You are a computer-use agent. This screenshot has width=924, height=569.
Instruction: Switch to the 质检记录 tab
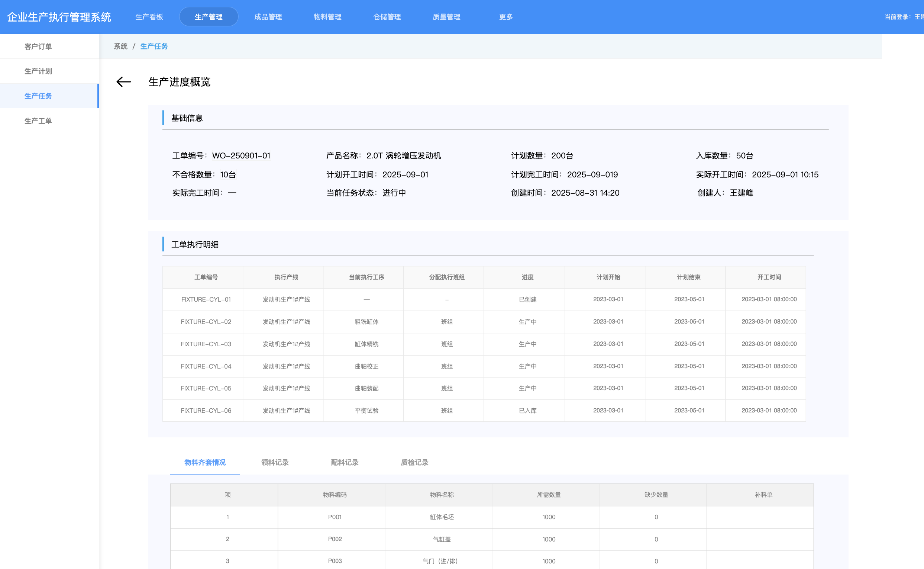click(414, 463)
